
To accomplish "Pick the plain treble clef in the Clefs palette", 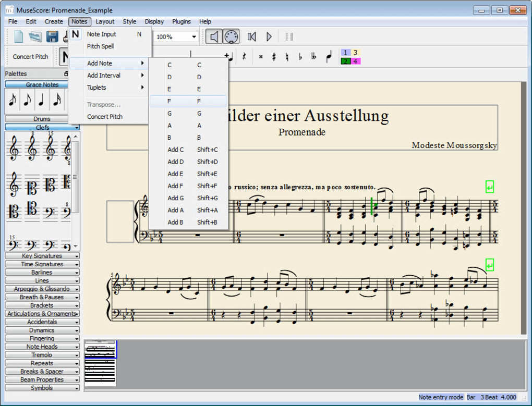I will click(14, 149).
